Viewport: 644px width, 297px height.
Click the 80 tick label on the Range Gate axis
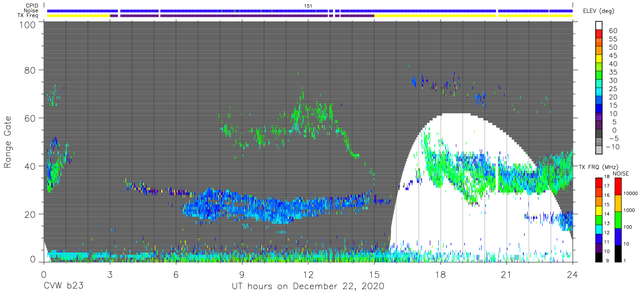point(30,70)
